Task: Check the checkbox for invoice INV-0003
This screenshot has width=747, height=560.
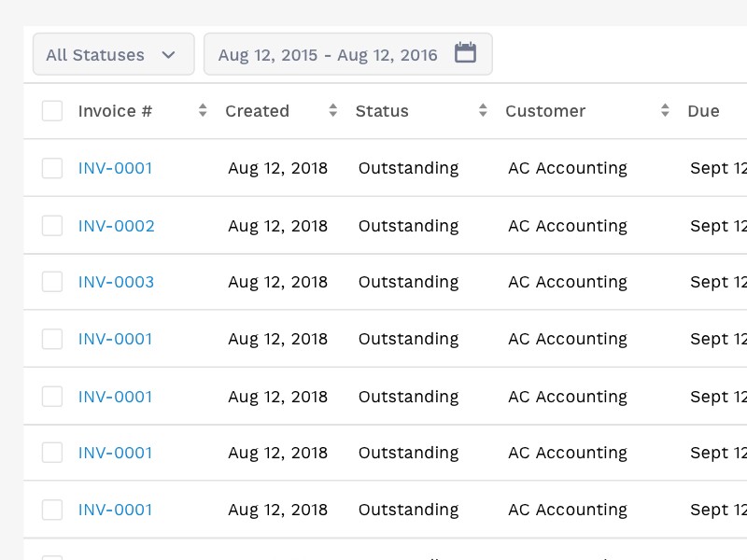Action: point(52,282)
